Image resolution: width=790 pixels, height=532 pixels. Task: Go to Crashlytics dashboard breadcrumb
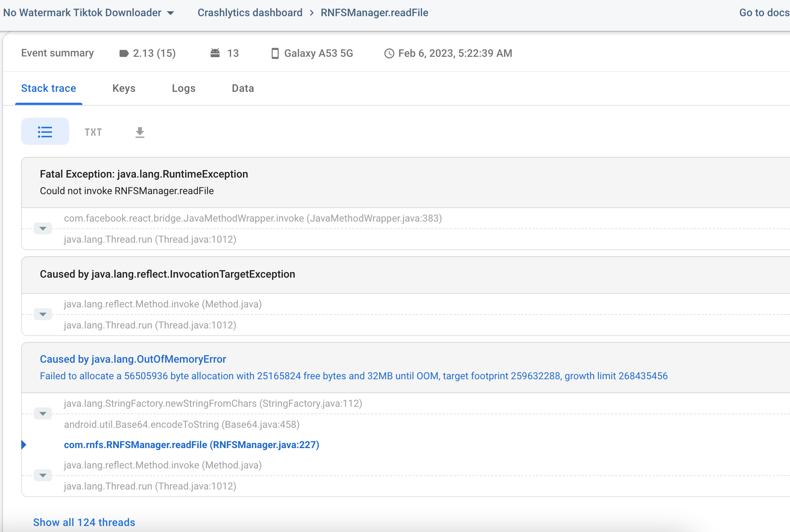[250, 13]
